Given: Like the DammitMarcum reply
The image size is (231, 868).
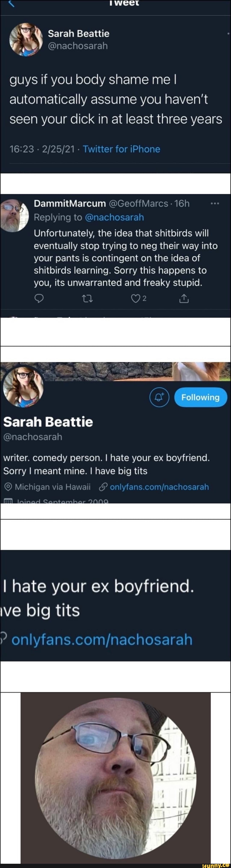Looking at the screenshot, I should [136, 298].
